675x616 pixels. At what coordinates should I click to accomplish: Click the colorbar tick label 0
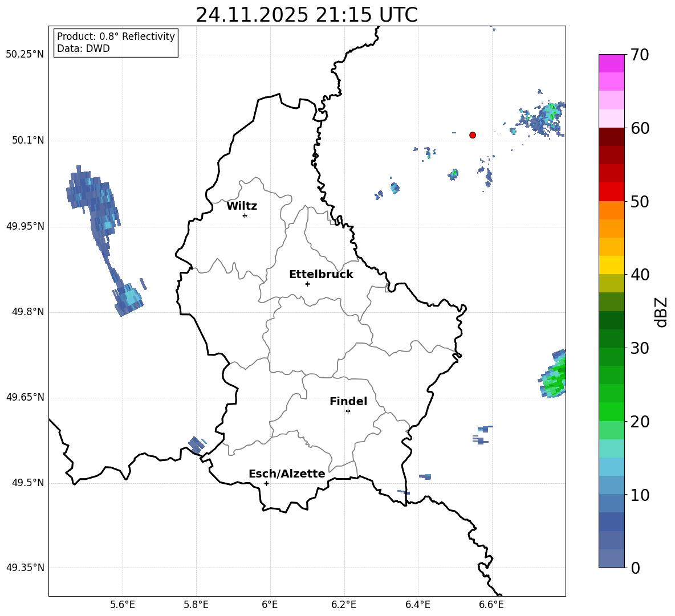635,568
